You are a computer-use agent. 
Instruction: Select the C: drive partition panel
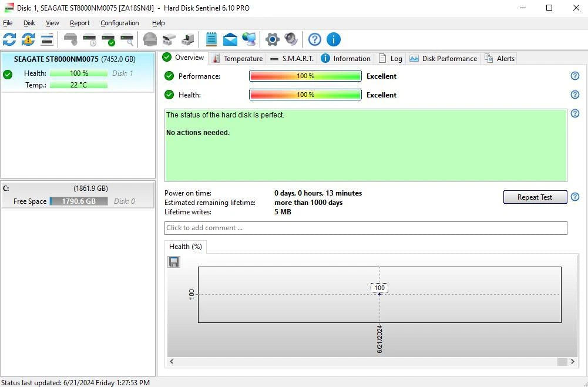click(78, 194)
